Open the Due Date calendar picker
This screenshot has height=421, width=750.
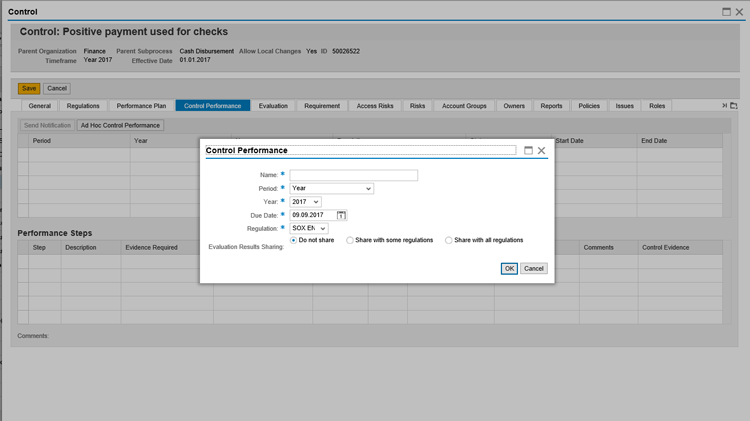pyautogui.click(x=342, y=215)
